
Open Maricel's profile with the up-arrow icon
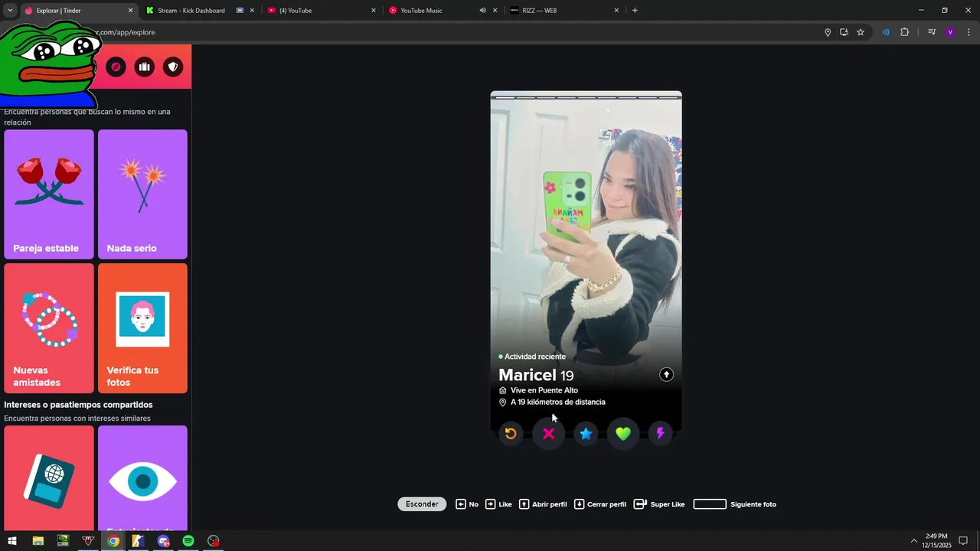click(666, 374)
